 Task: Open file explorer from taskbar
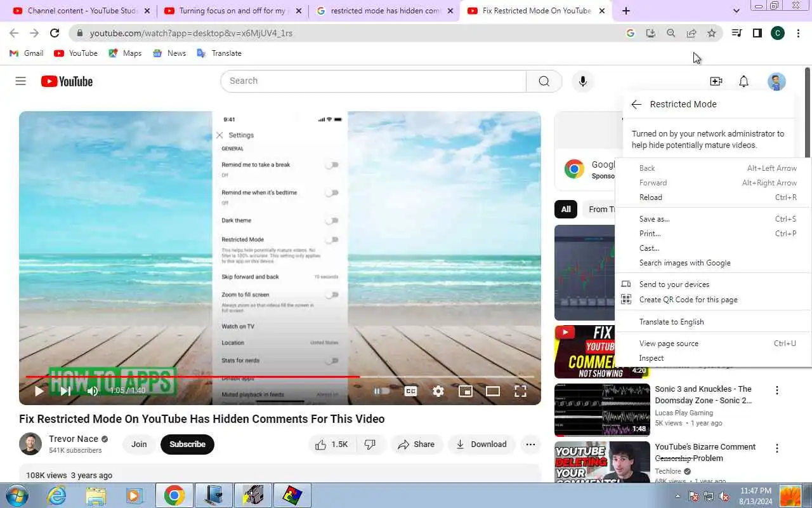tap(96, 495)
